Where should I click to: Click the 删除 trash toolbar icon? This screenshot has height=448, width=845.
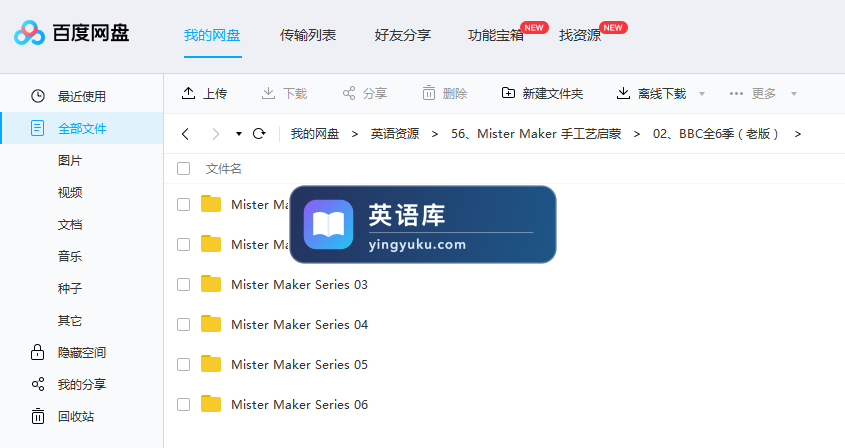[x=428, y=93]
